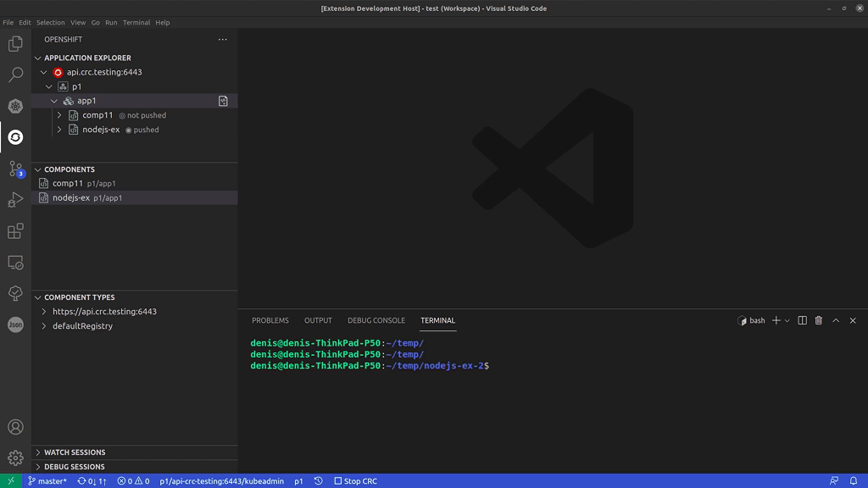Switch to the Debug Console tab
Screen dimensions: 868x488
pos(376,320)
